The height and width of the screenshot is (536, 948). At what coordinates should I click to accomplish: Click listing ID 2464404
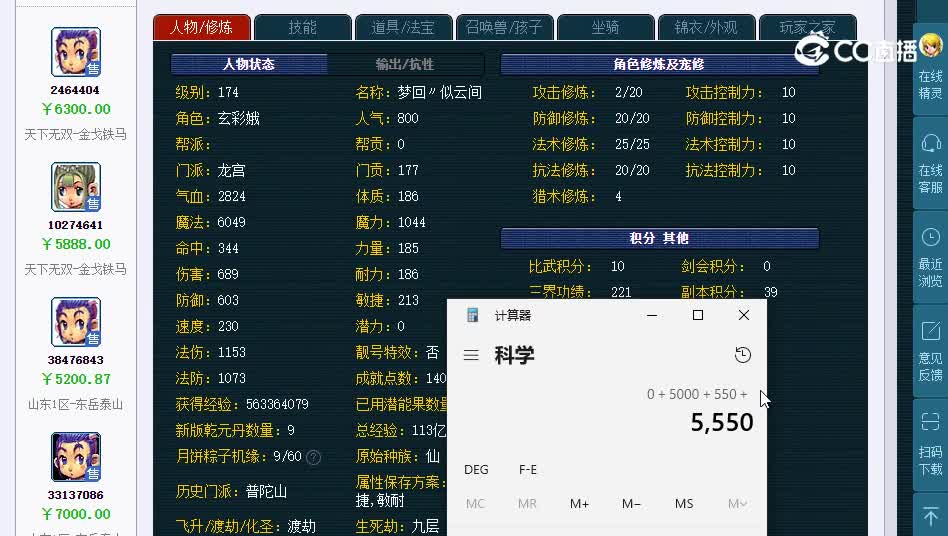coord(75,90)
